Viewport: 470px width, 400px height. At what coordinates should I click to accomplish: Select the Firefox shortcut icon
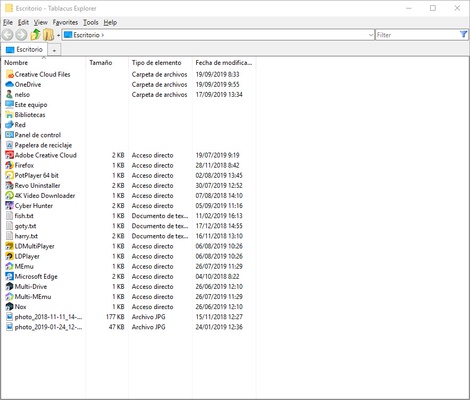(x=10, y=165)
